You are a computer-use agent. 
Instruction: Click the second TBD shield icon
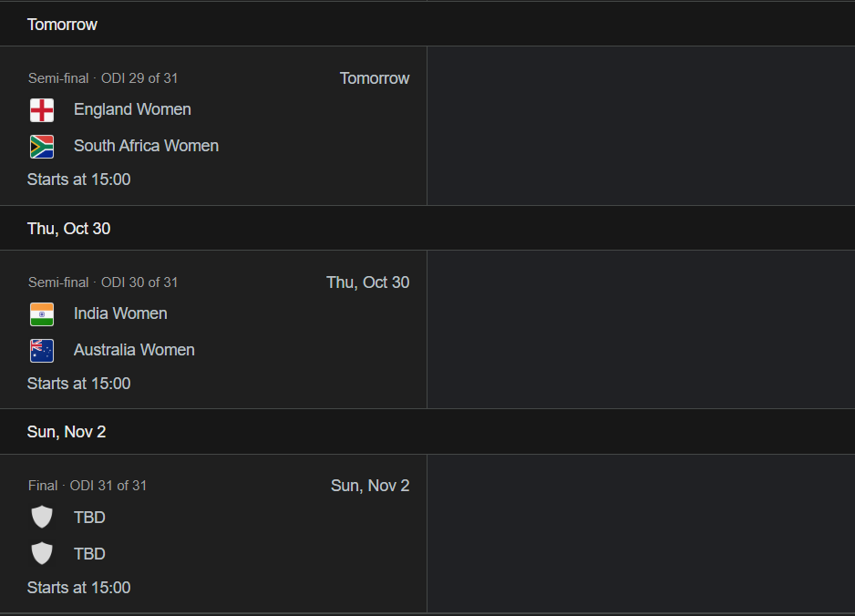coord(42,554)
